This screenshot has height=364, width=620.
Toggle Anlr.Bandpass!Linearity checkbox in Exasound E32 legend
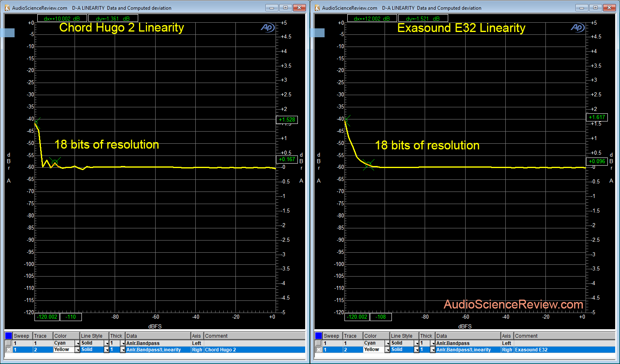(319, 349)
